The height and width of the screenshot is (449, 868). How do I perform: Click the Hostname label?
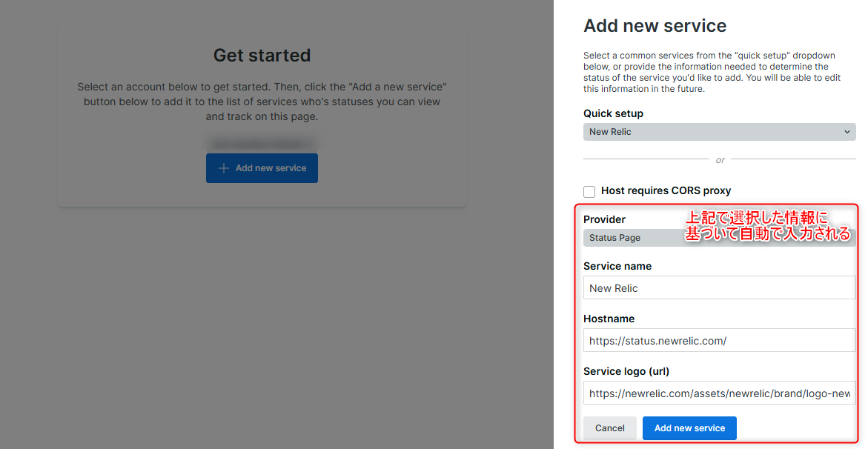(609, 319)
